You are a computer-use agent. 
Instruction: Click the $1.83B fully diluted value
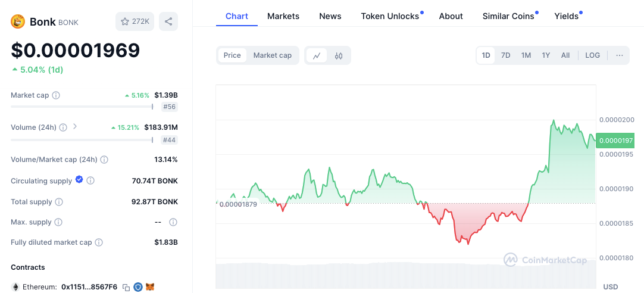[166, 242]
